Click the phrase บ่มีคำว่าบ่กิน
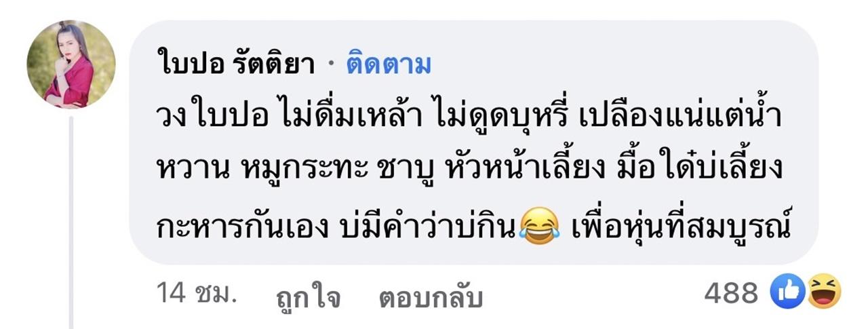868x329 pixels. [x=427, y=223]
